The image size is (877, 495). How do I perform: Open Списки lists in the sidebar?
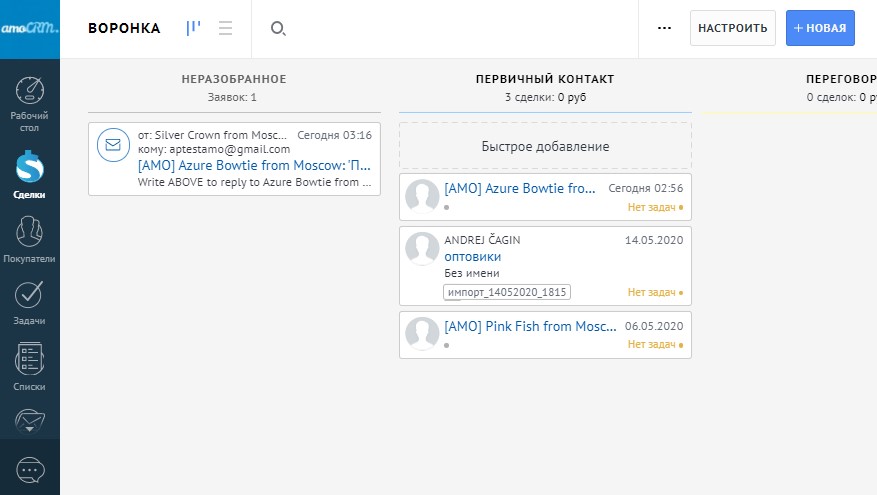(29, 366)
